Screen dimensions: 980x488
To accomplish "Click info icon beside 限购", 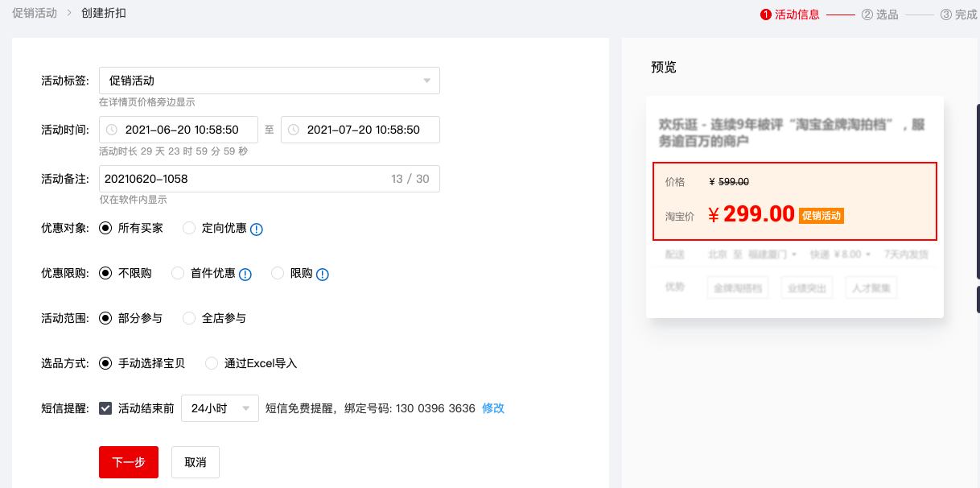I will pos(323,274).
